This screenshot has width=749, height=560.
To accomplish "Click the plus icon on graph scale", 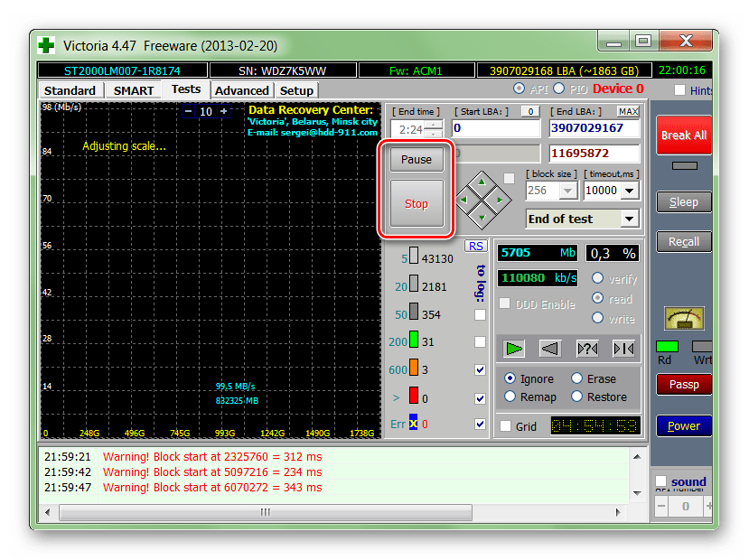I will coord(224,111).
